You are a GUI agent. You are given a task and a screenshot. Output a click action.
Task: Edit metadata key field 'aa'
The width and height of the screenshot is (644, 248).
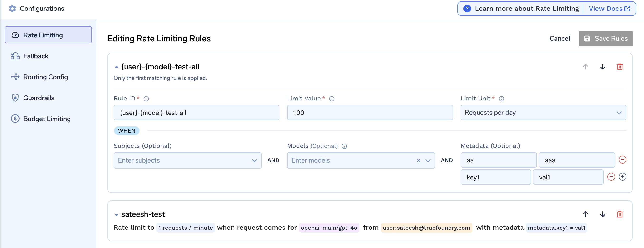(498, 160)
